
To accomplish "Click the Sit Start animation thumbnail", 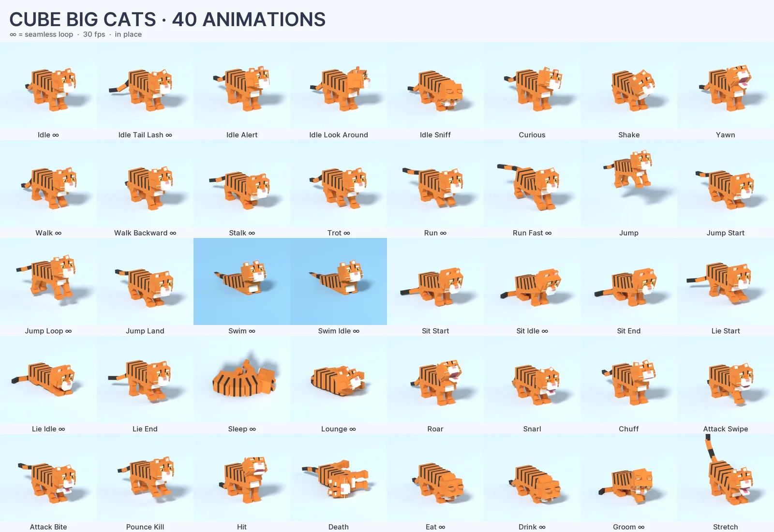I will click(435, 281).
